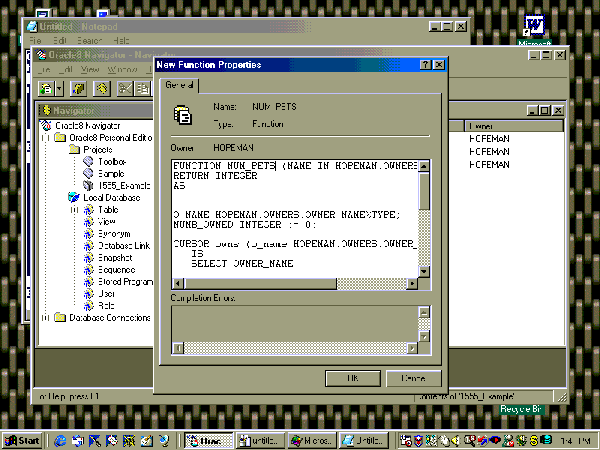Select the Stored Program node icon
The height and width of the screenshot is (450, 600).
pyautogui.click(x=89, y=282)
